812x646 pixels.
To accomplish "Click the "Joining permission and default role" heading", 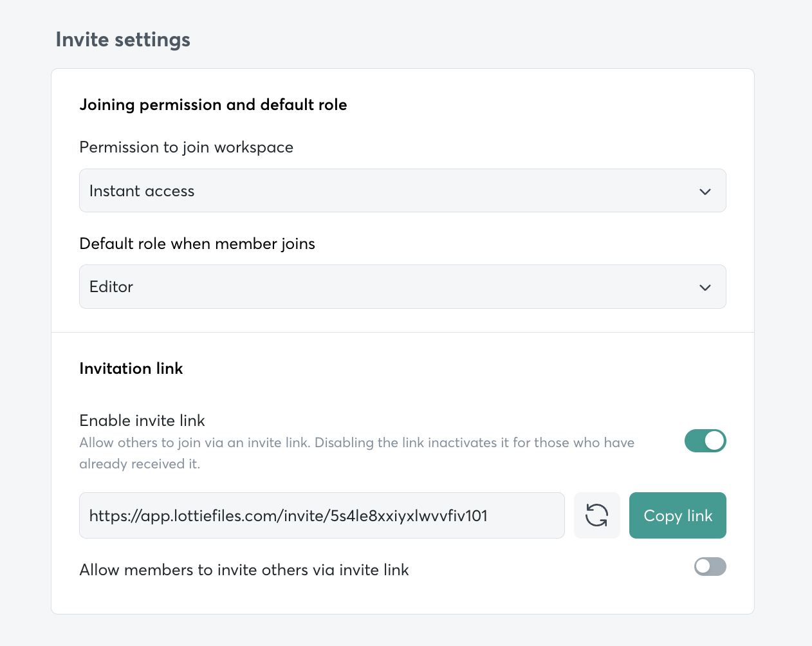I will tap(213, 105).
